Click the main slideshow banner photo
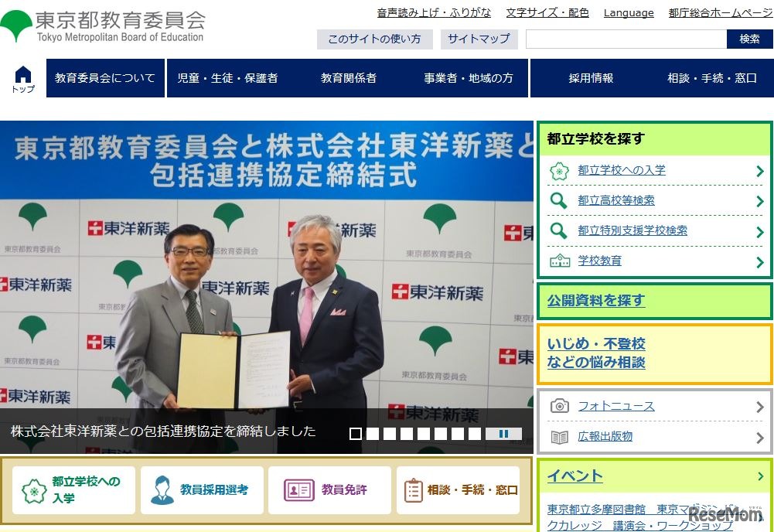774x532 pixels. [x=267, y=287]
